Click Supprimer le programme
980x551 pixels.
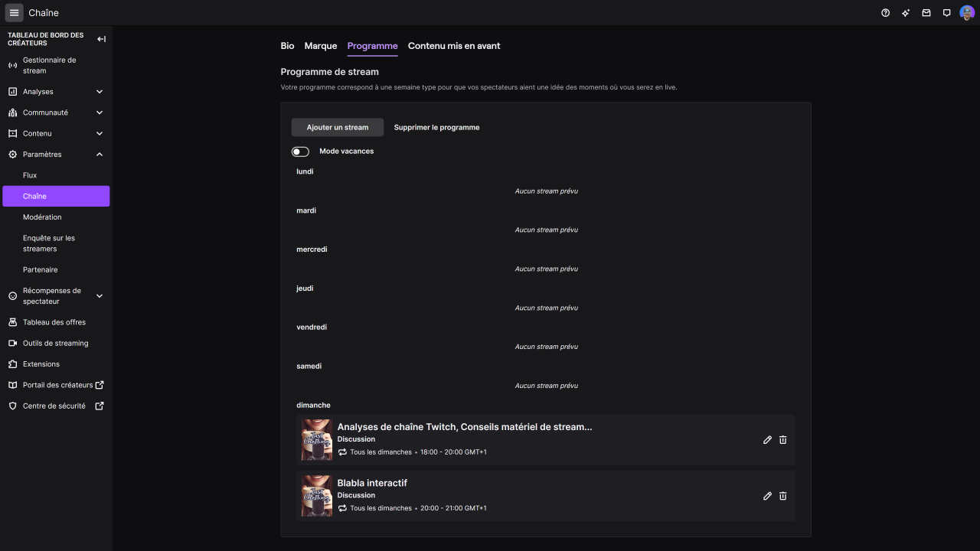(x=436, y=128)
